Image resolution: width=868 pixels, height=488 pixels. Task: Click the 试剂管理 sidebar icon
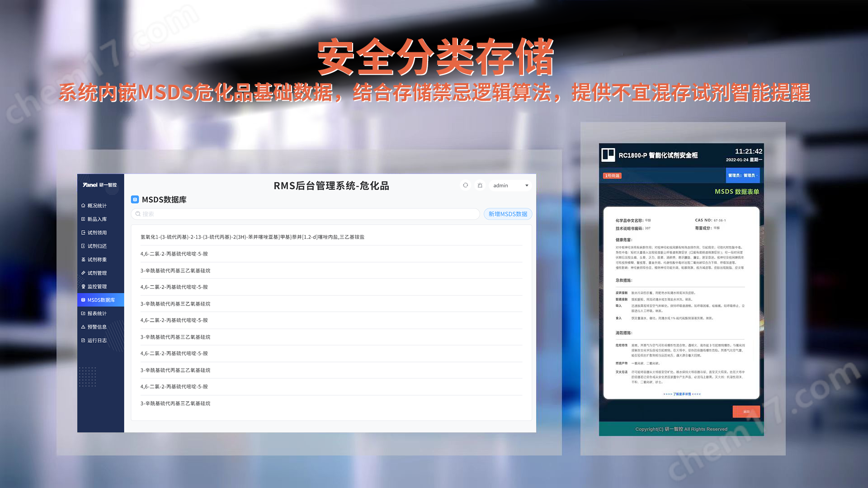tap(83, 273)
